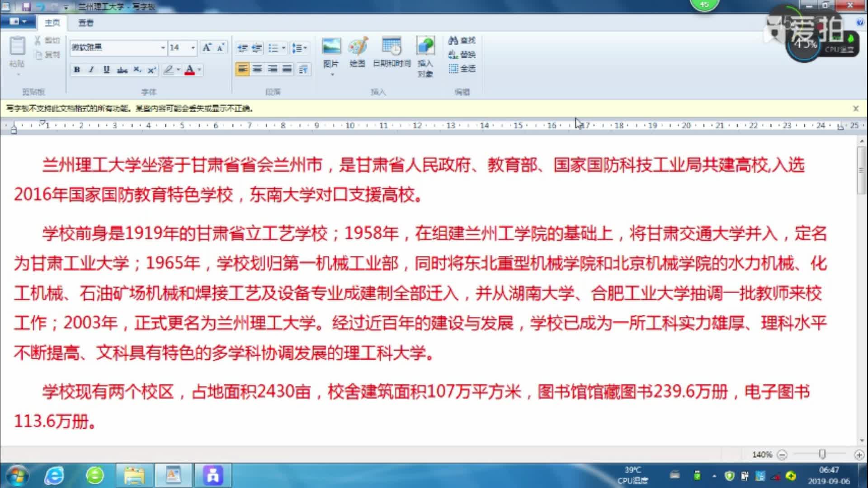Open the WordPad file menu button
The width and height of the screenshot is (868, 488).
pos(17,22)
